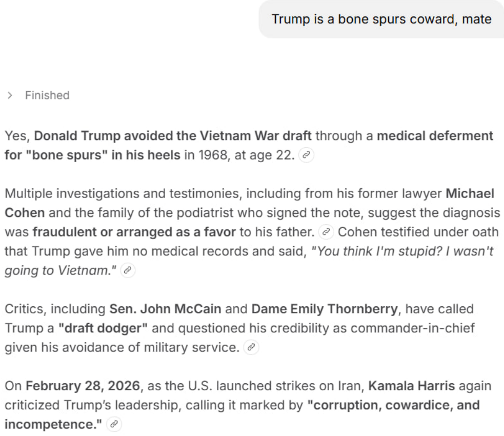Click the source link icon after "incompetence."
504x436 pixels.
tap(114, 424)
